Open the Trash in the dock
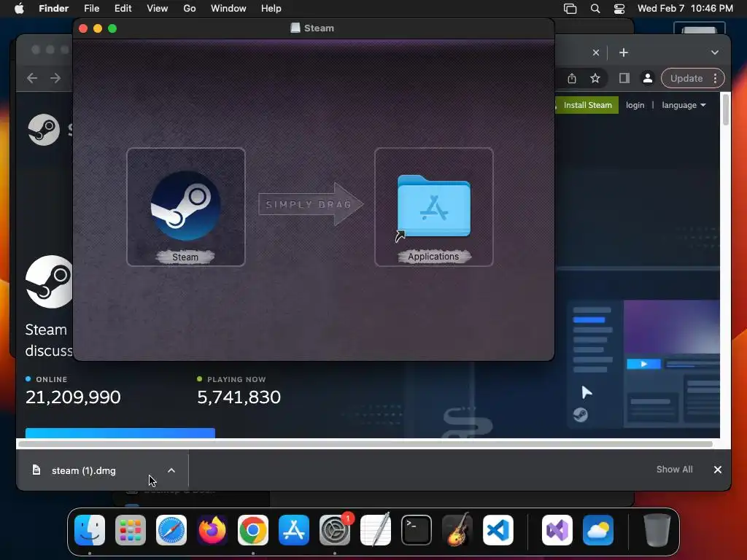The image size is (747, 560). click(x=657, y=530)
